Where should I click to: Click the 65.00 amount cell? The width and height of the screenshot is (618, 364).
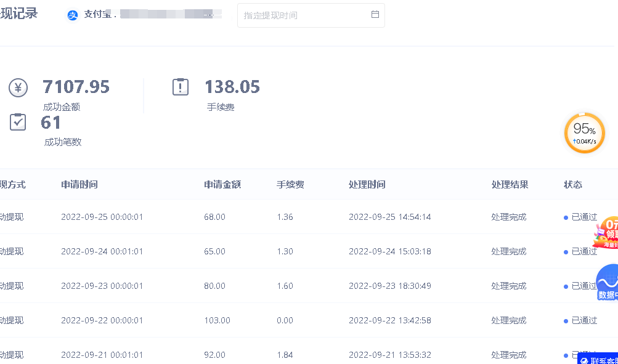click(x=215, y=251)
